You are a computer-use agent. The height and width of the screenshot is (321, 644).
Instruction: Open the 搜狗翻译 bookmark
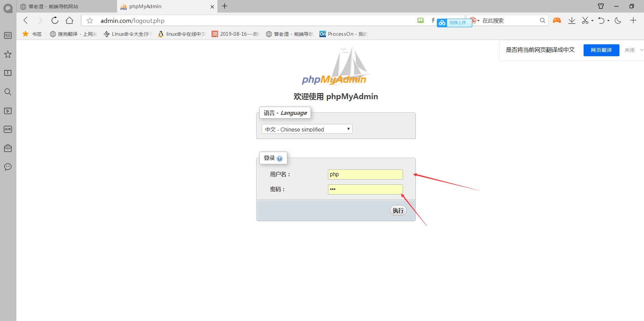[73, 34]
